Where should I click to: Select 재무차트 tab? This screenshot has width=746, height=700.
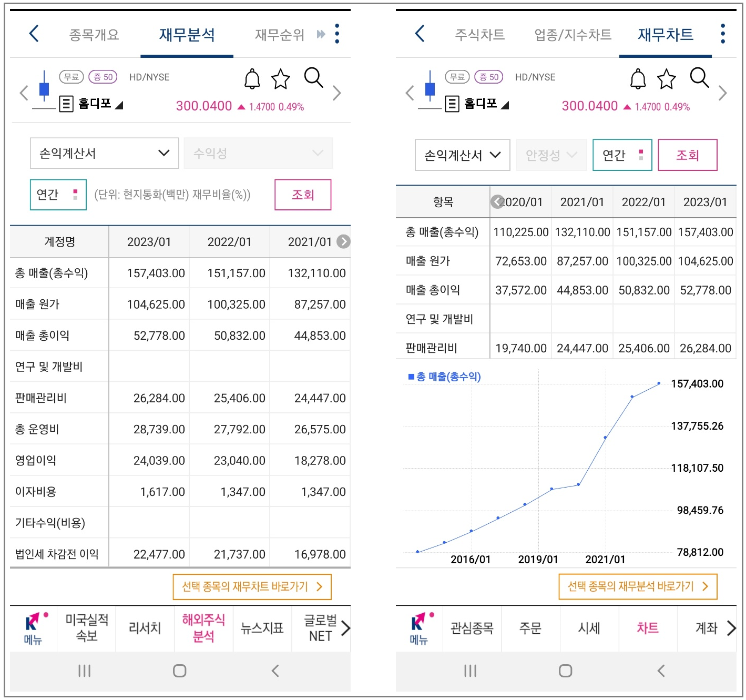[x=666, y=35]
